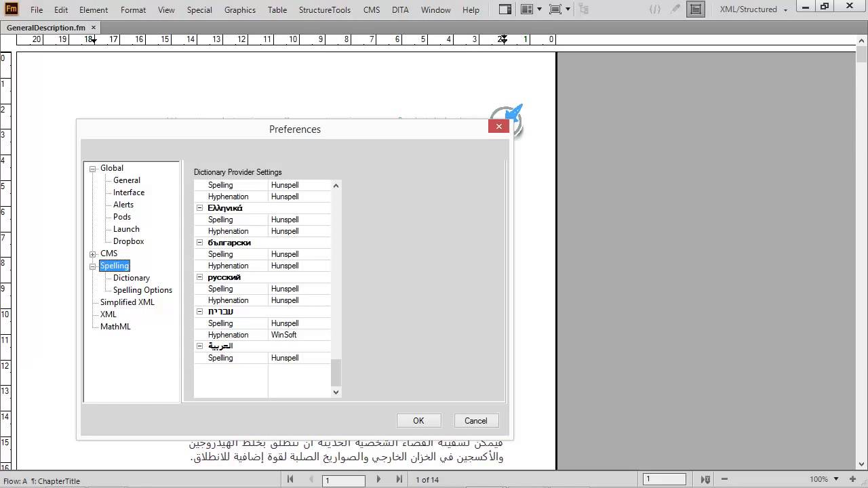Open the File menu
The width and height of the screenshot is (868, 488).
(x=37, y=9)
